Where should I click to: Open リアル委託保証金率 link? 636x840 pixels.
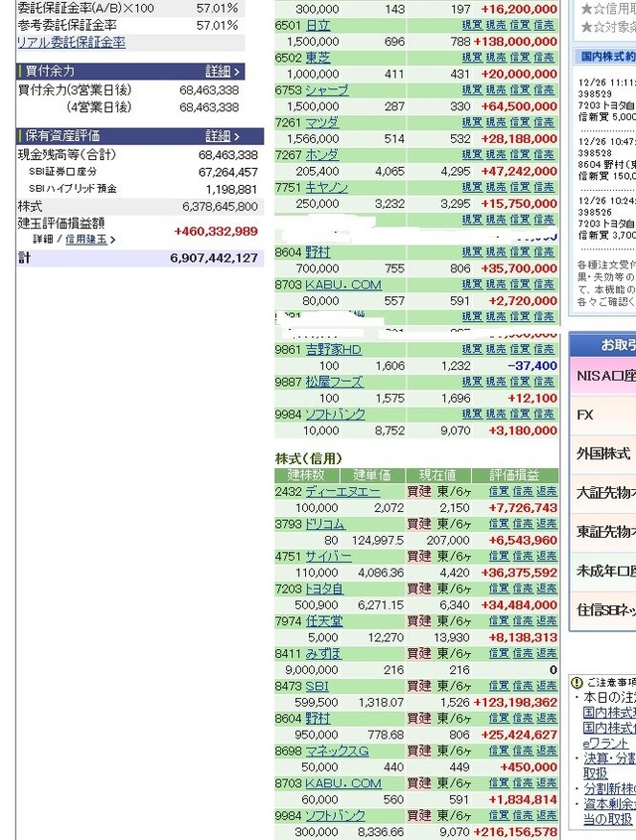click(72, 43)
